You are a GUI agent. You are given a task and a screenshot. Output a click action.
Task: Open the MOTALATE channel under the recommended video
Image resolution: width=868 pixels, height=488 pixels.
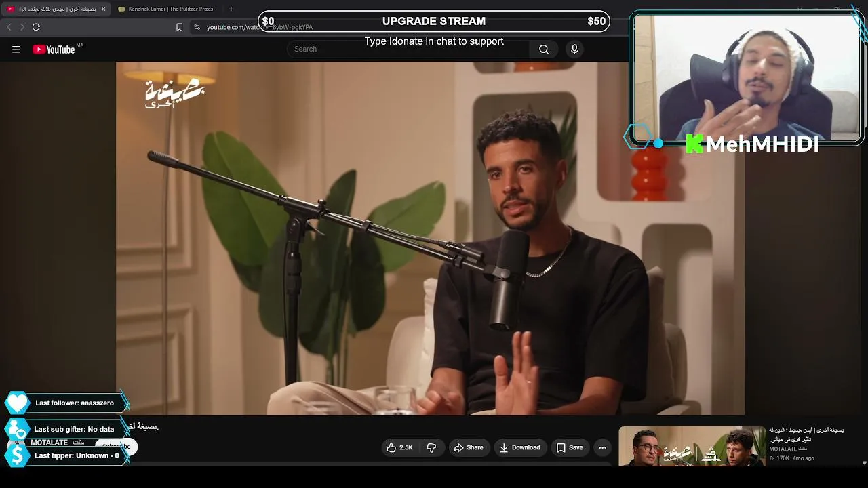[787, 449]
